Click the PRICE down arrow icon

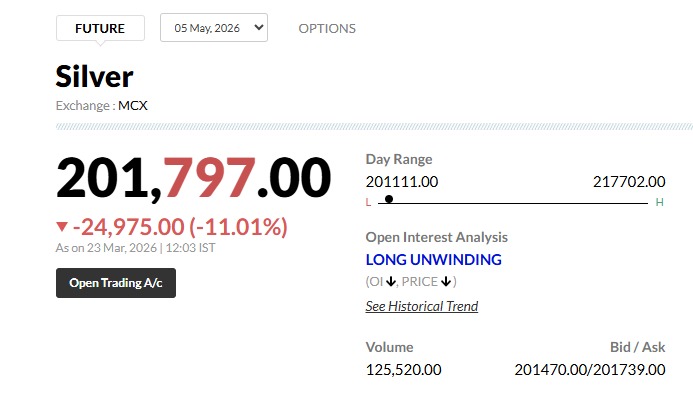446,282
